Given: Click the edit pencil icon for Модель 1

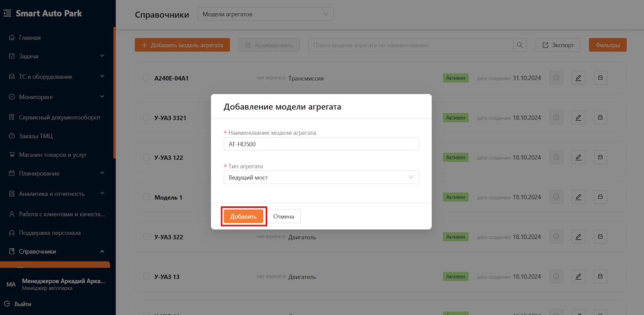Looking at the screenshot, I should (578, 197).
